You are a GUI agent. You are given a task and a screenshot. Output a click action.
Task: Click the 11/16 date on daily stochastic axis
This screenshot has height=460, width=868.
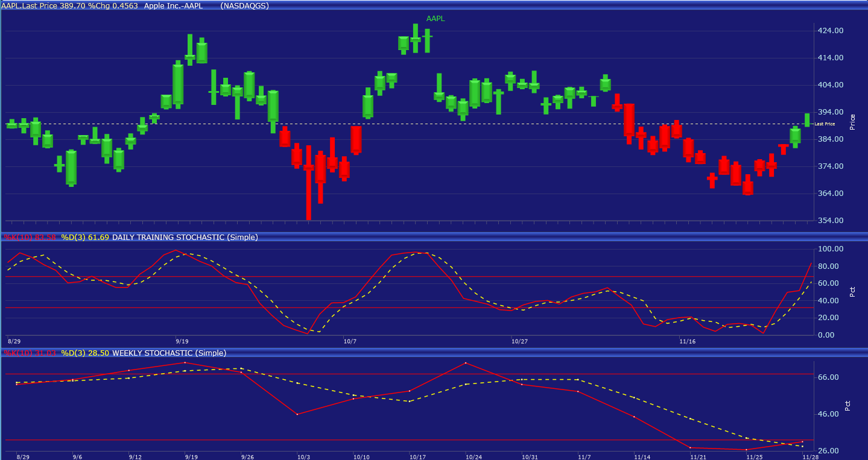click(x=688, y=341)
